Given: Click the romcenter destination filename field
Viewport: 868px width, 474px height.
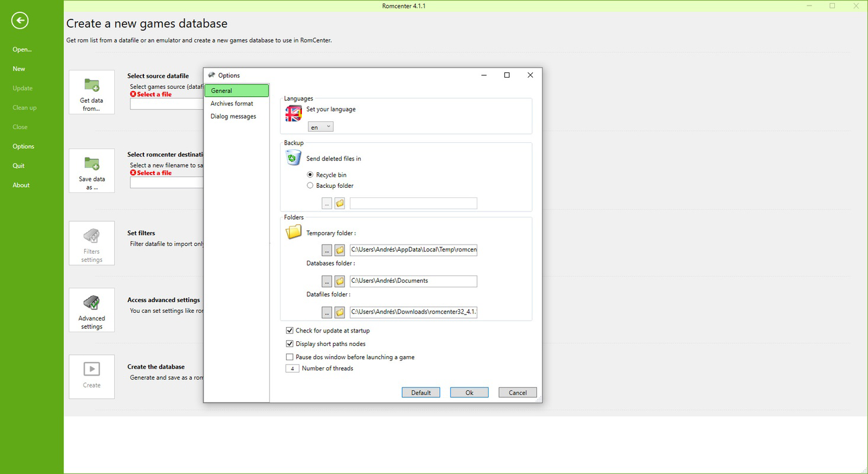Looking at the screenshot, I should (166, 182).
